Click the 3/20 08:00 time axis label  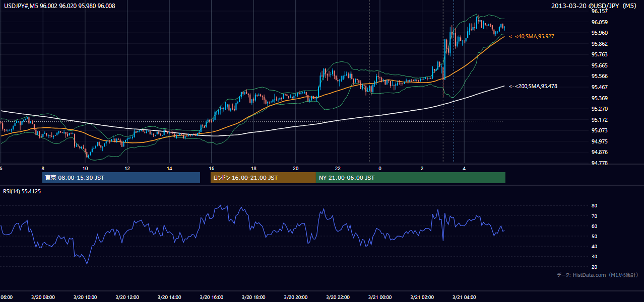click(x=43, y=297)
